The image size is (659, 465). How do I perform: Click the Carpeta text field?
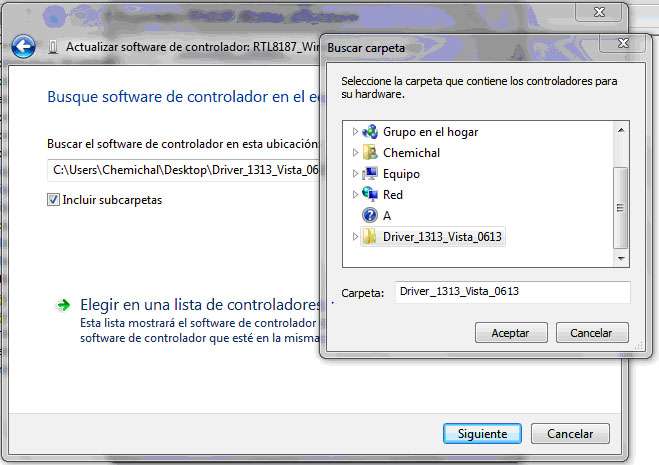[x=512, y=292]
